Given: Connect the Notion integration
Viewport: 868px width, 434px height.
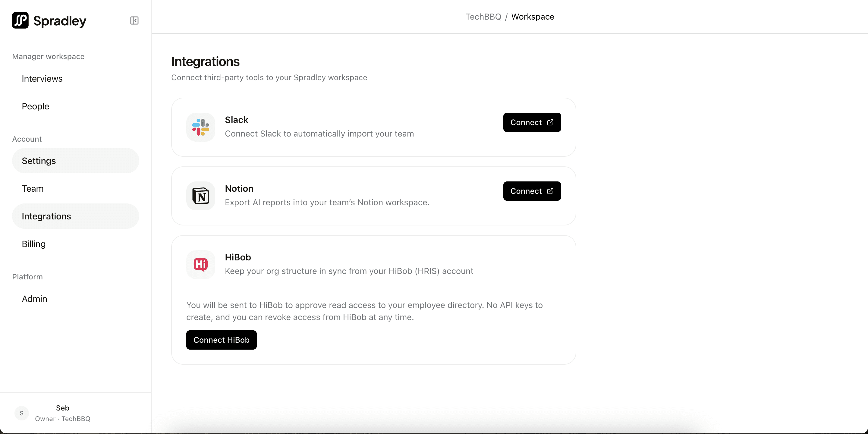Looking at the screenshot, I should click(x=532, y=191).
